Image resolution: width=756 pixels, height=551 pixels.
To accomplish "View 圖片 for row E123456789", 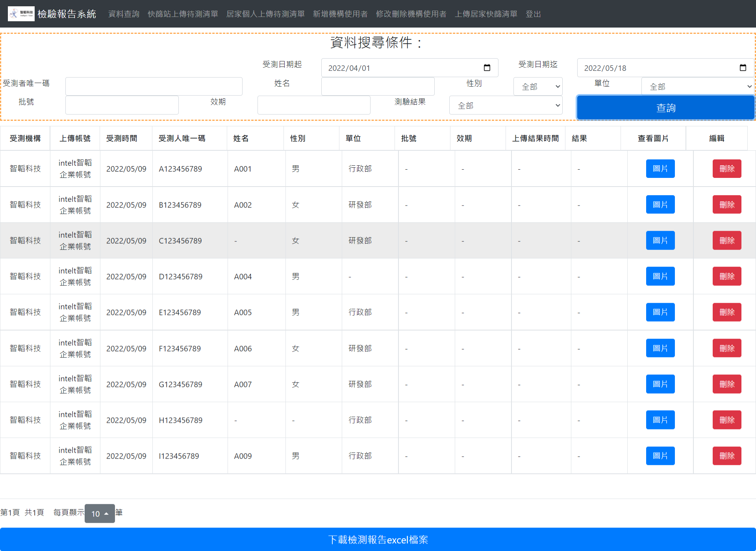I will 660,312.
